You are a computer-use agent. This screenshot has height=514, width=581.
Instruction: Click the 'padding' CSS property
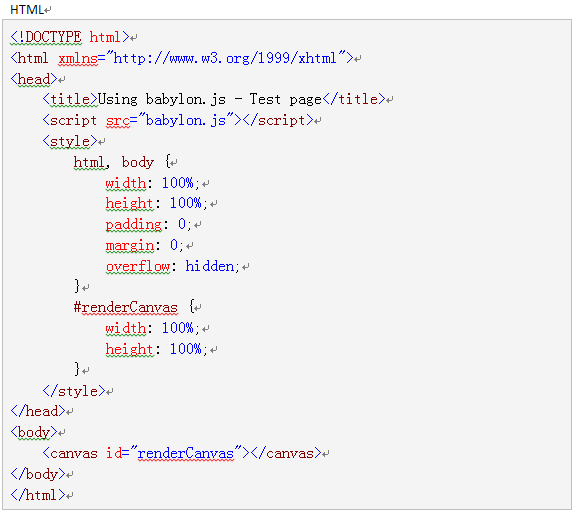[x=134, y=225]
